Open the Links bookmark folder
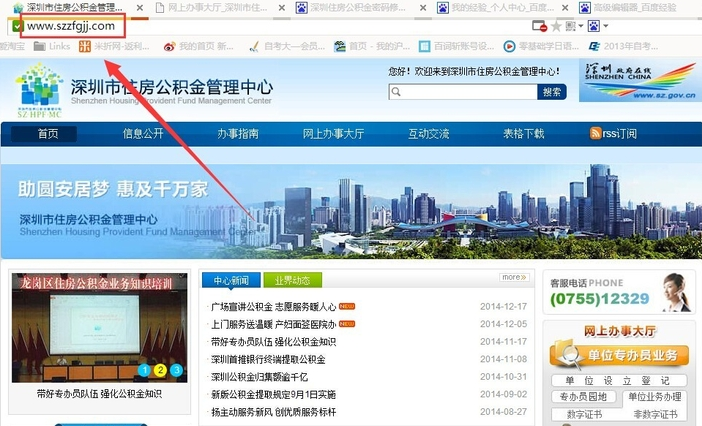The image size is (702, 426). coord(52,46)
